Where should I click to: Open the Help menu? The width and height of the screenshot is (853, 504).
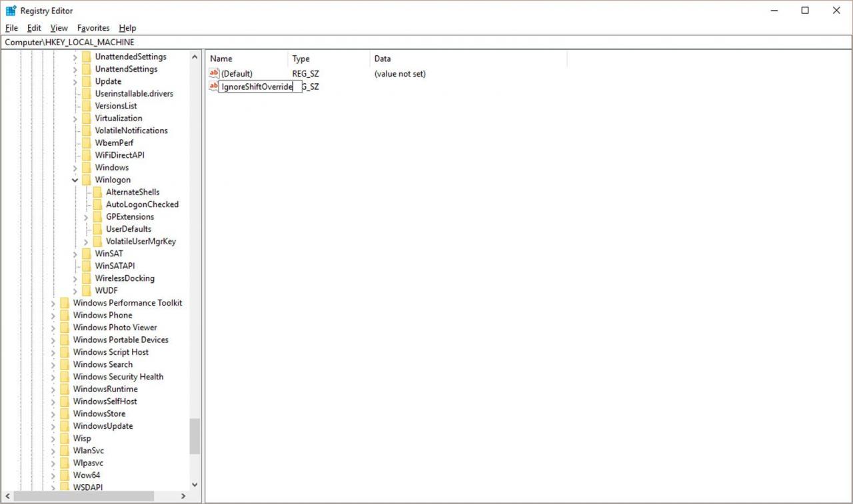point(127,28)
